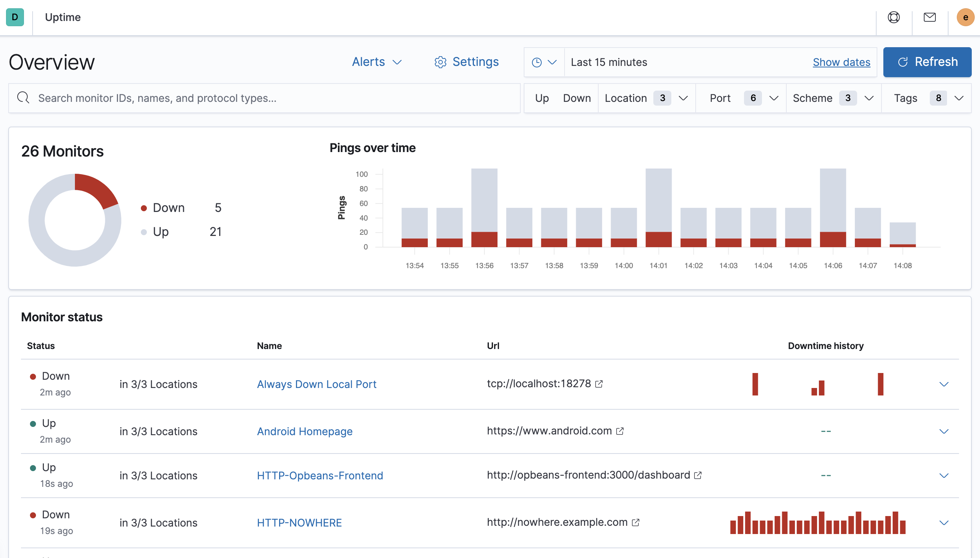980x558 pixels.
Task: Click the newsfeed envelope icon
Action: (x=929, y=17)
